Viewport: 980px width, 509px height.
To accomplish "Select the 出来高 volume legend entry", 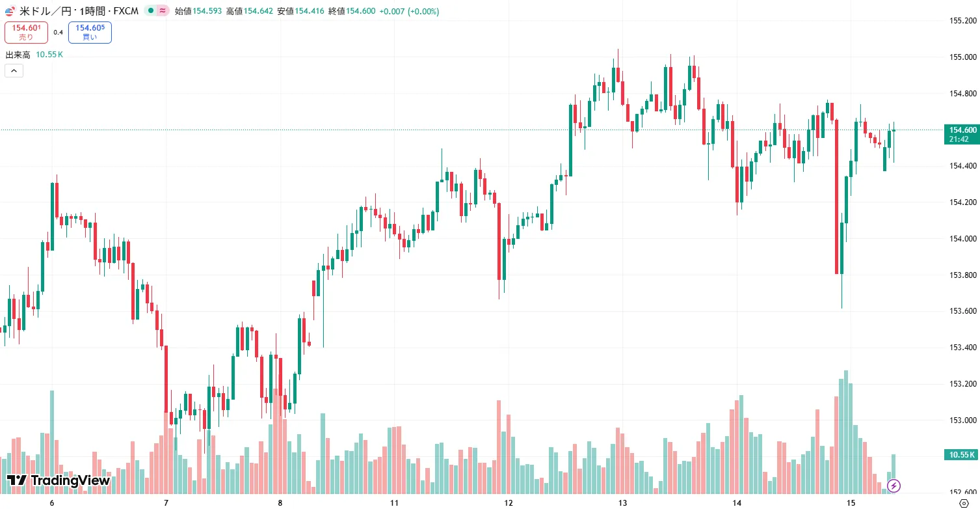I will click(17, 55).
